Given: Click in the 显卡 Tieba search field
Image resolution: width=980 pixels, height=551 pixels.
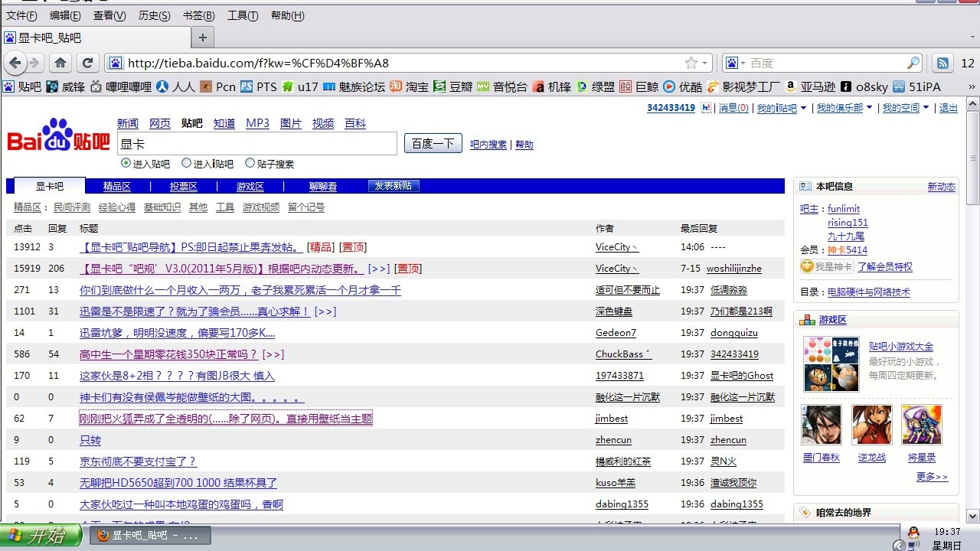Looking at the screenshot, I should click(x=256, y=143).
